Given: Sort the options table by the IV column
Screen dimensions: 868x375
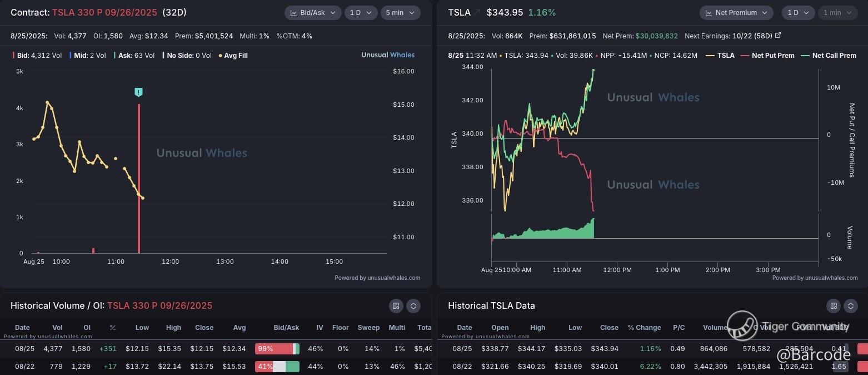Looking at the screenshot, I should pyautogui.click(x=320, y=328).
